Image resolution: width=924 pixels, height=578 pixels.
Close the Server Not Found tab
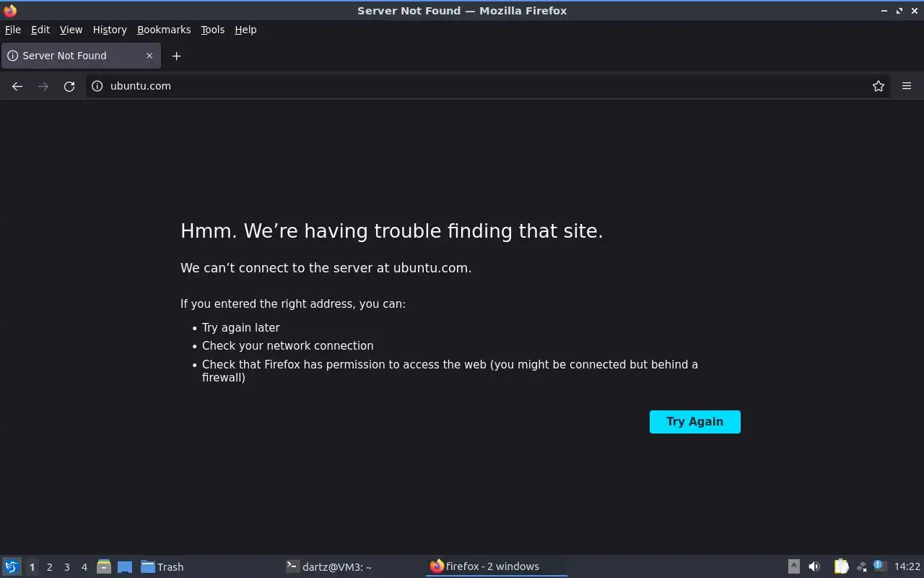pos(149,56)
